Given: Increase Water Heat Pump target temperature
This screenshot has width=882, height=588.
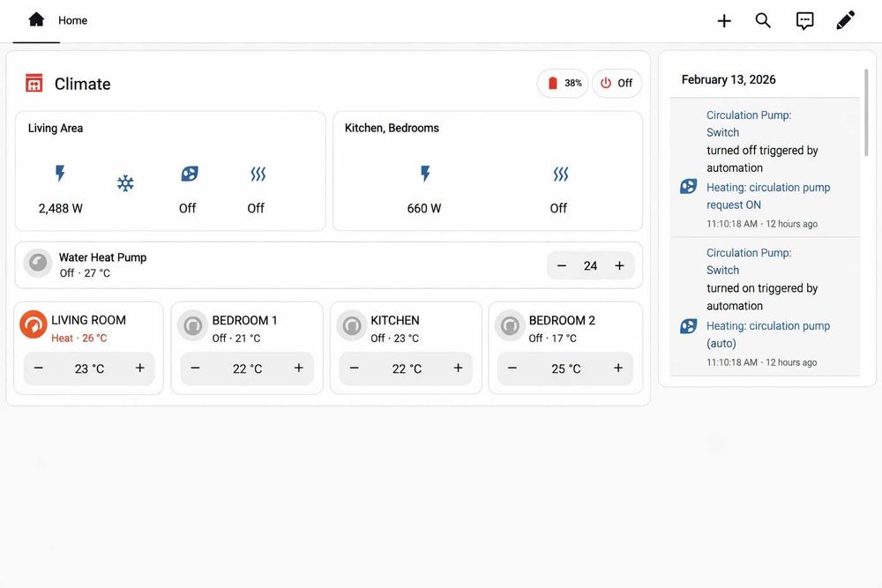Looking at the screenshot, I should point(619,266).
